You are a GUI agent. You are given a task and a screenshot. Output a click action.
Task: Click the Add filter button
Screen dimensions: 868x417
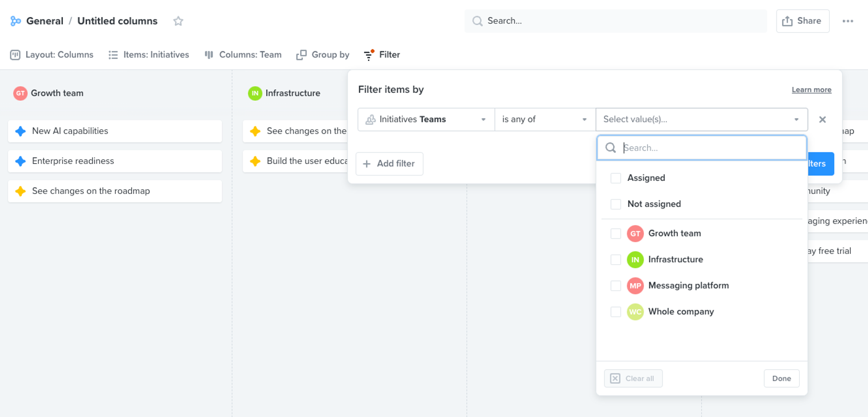point(389,164)
